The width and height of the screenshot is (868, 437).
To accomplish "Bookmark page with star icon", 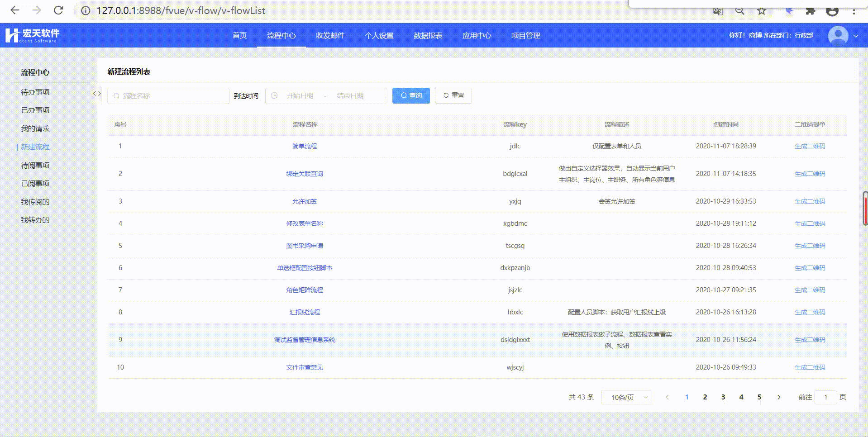I will (762, 11).
